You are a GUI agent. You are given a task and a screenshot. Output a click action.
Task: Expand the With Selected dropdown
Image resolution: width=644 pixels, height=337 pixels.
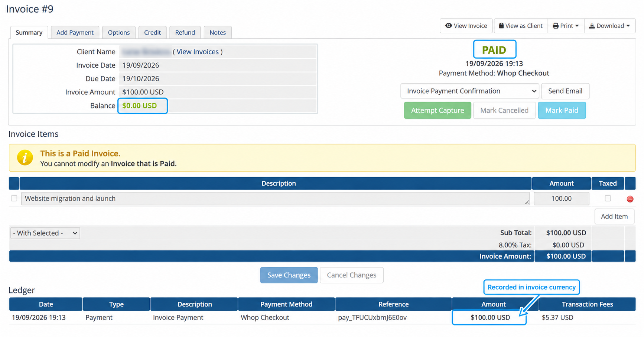click(x=45, y=233)
